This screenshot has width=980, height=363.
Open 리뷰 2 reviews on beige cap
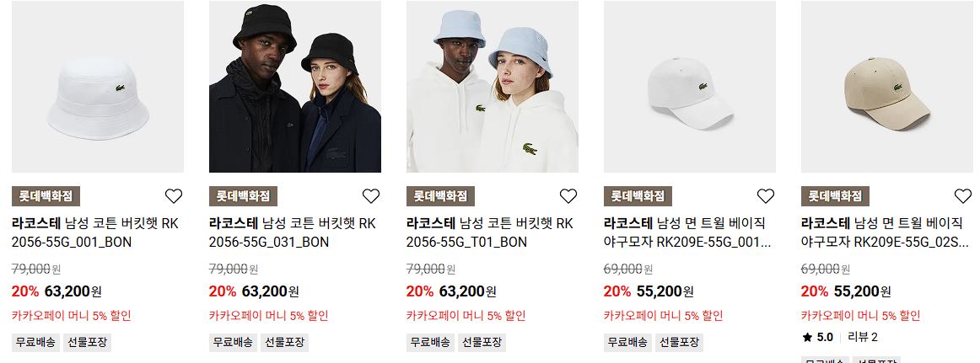pyautogui.click(x=863, y=338)
